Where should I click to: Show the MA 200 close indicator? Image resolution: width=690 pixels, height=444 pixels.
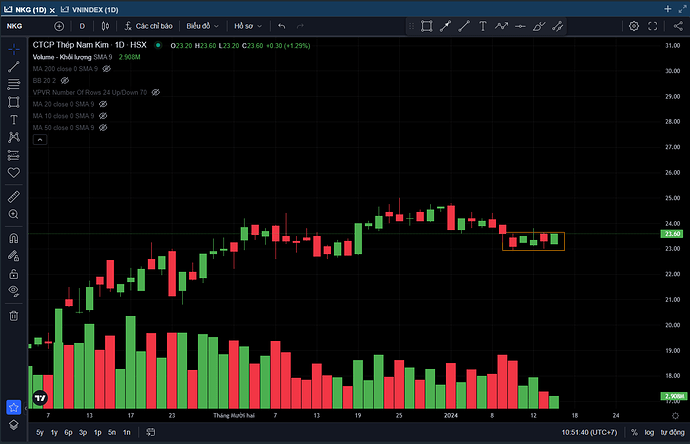[106, 69]
